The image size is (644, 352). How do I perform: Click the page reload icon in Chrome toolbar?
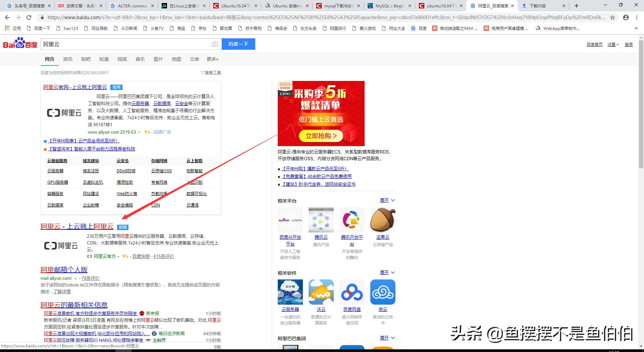(x=29, y=17)
